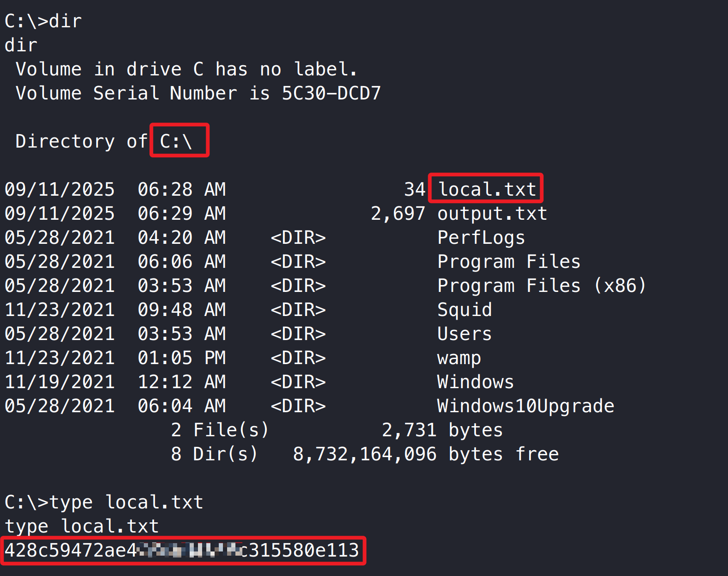Click the Program Files (x86) directory name

point(541,285)
